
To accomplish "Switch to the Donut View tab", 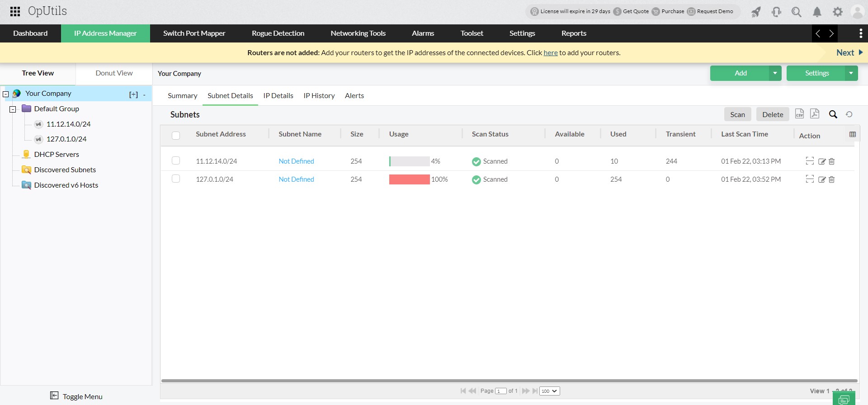I will tap(114, 73).
